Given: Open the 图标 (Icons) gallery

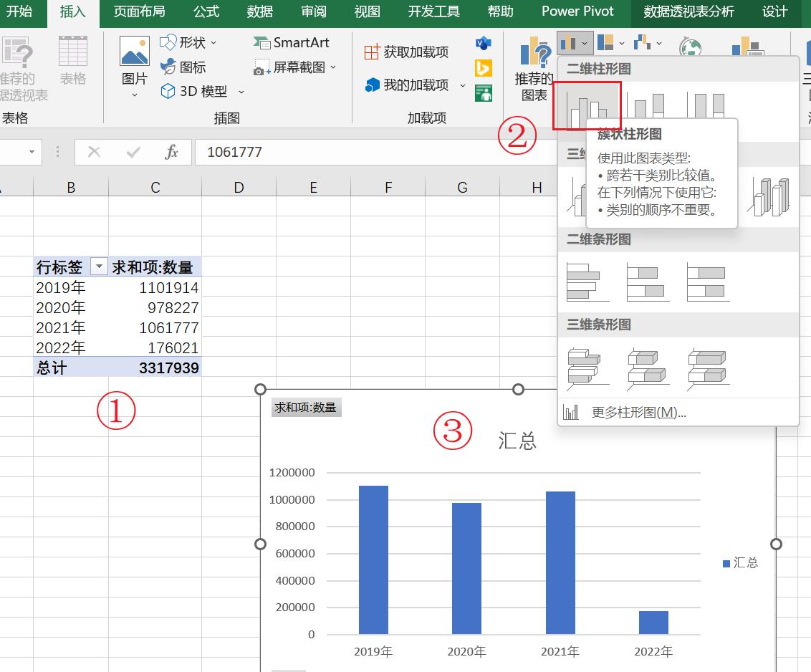Looking at the screenshot, I should (182, 67).
